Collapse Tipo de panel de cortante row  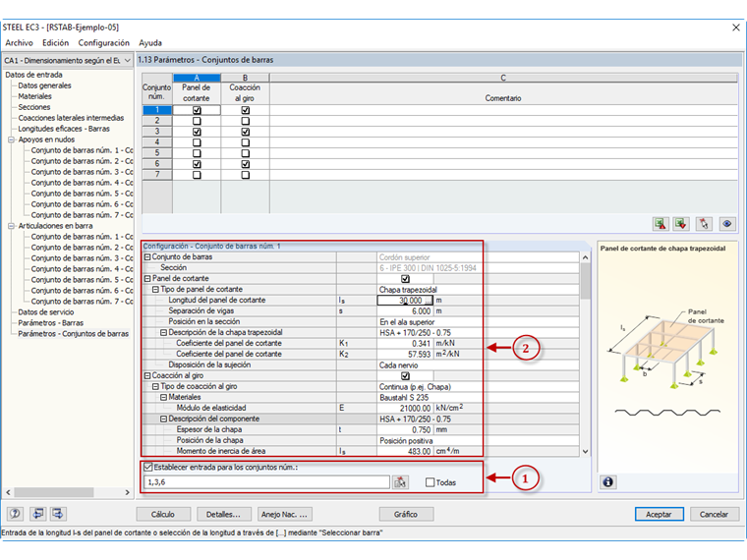tap(155, 290)
